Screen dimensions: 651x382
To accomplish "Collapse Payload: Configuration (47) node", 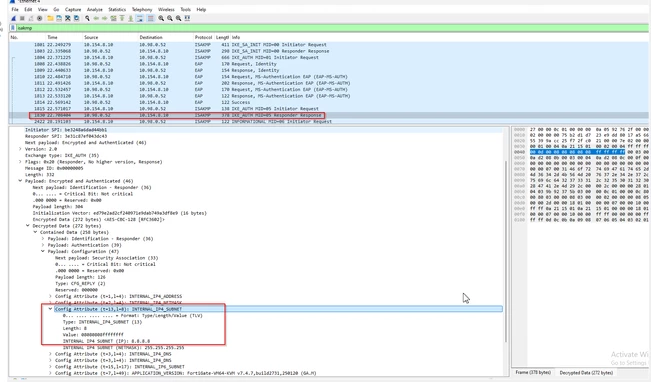I will coord(43,252).
